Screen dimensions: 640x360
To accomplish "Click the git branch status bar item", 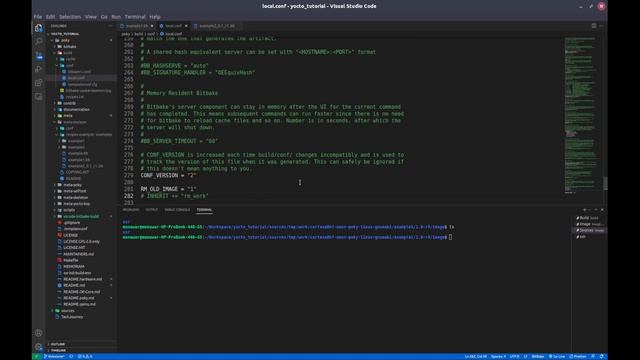I will 54,356.
